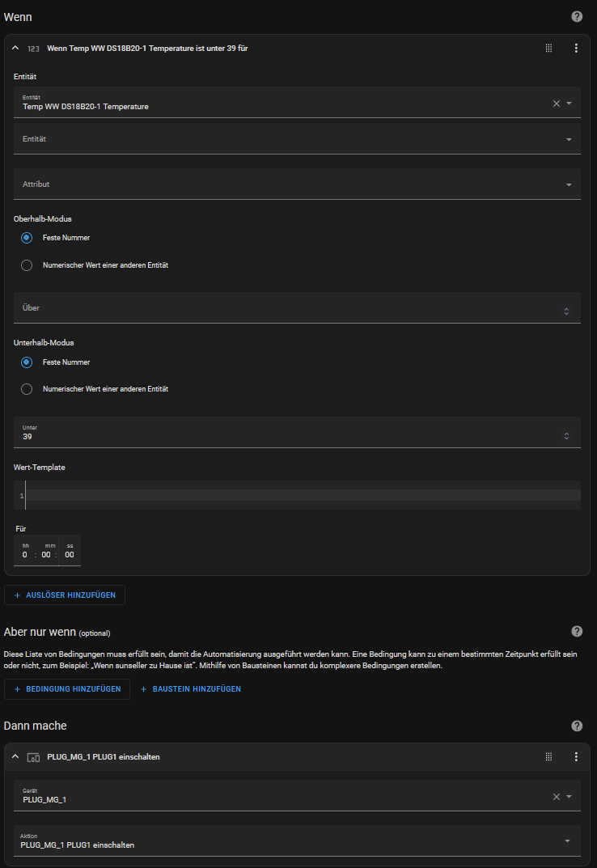Open three-dot menu of PLUG_MG_1 action
This screenshot has width=597, height=868.
576,757
